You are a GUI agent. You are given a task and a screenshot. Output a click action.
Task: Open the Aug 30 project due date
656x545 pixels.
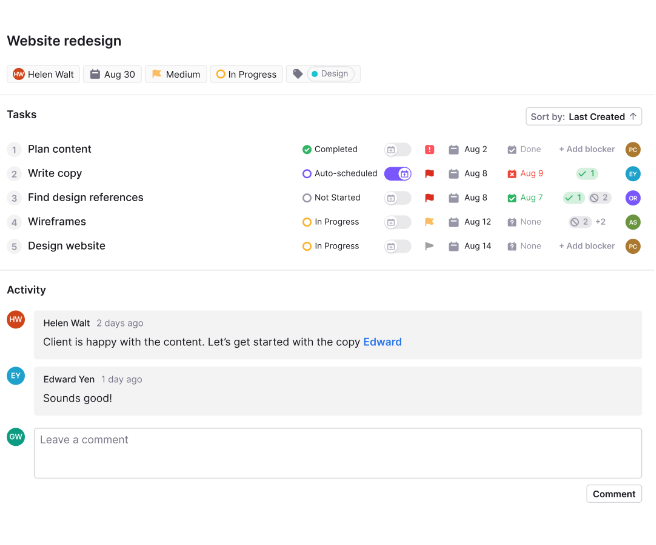111,74
